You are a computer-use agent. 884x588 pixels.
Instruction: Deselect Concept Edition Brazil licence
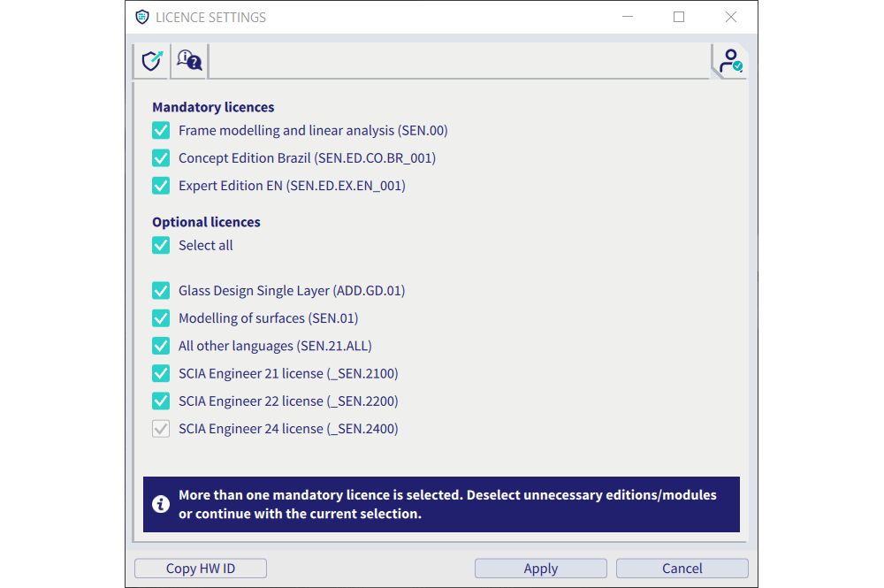point(161,157)
